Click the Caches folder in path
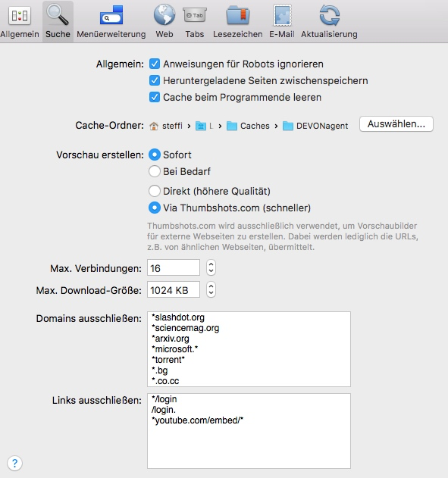 pos(248,126)
